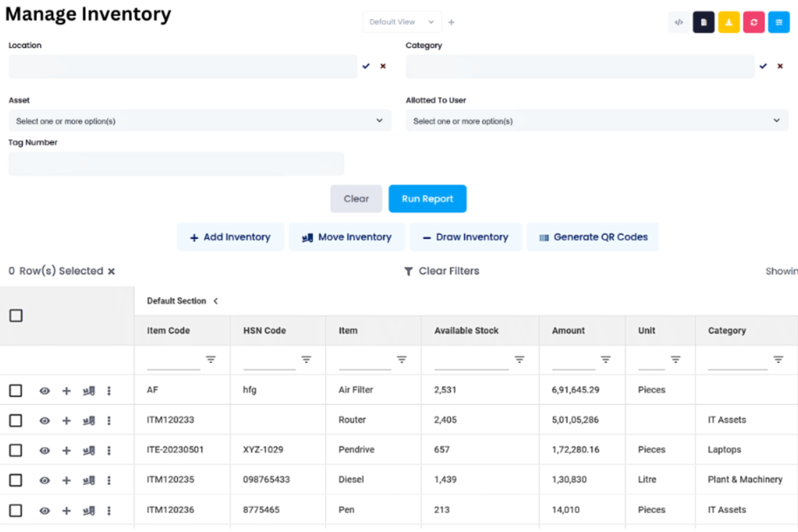Viewport: 798px width, 532px height.
Task: Clear Location with the red X
Action: [x=383, y=66]
